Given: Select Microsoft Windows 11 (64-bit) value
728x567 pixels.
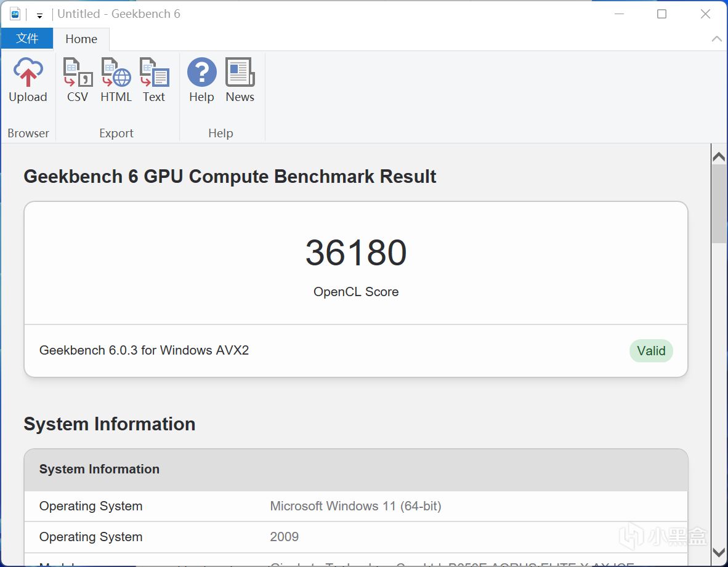Looking at the screenshot, I should (x=355, y=506).
